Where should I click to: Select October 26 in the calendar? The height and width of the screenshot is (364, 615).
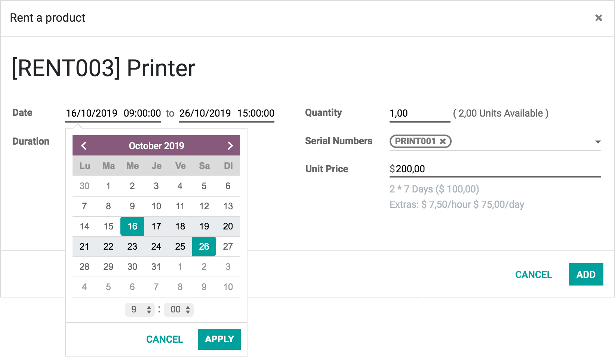click(204, 247)
